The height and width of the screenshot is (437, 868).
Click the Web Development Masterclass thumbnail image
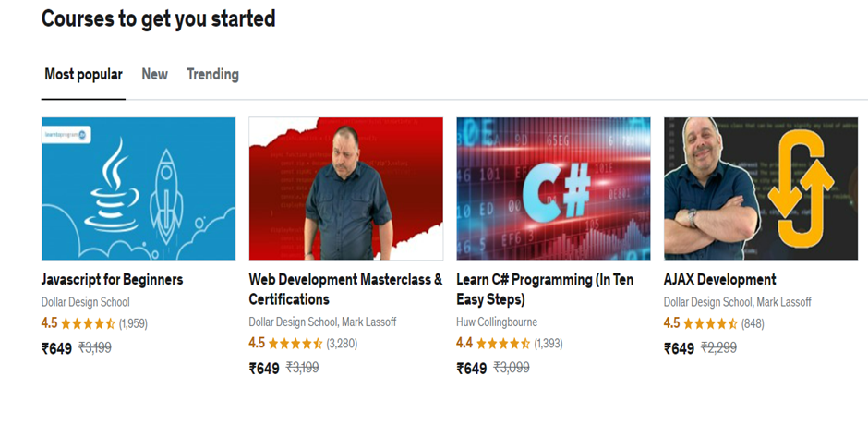(x=346, y=188)
